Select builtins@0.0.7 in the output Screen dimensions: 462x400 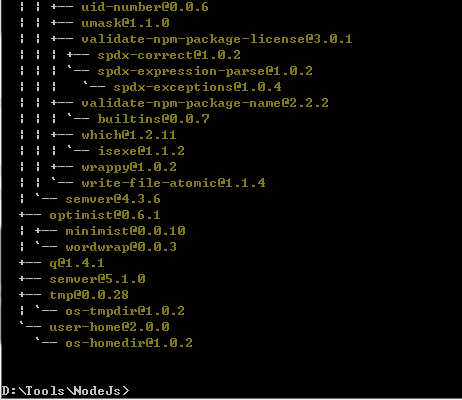point(154,119)
